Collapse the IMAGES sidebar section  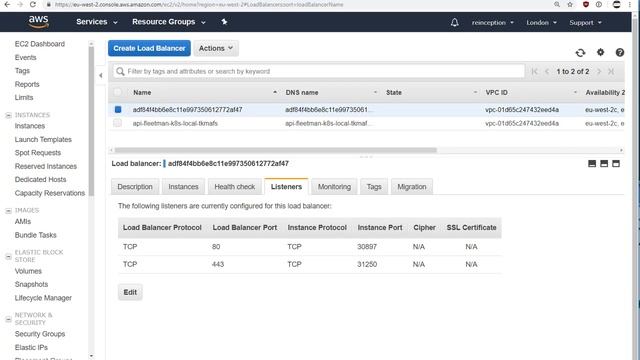(8, 211)
